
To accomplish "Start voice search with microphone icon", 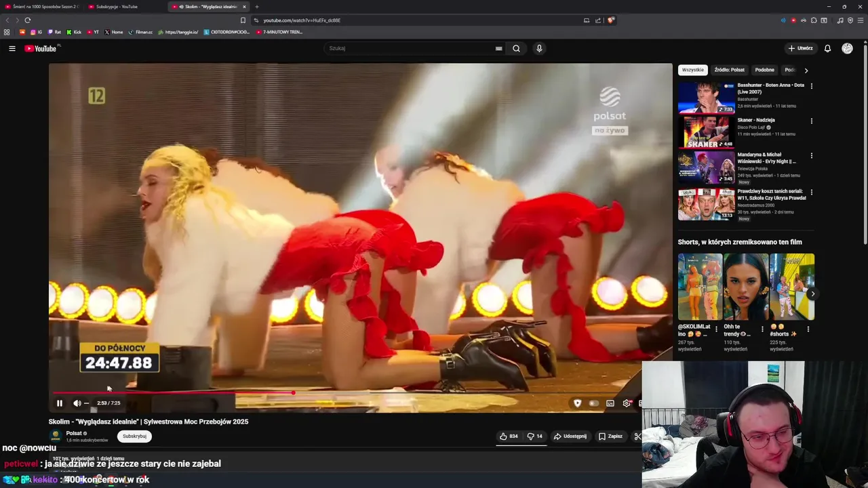I will [539, 48].
